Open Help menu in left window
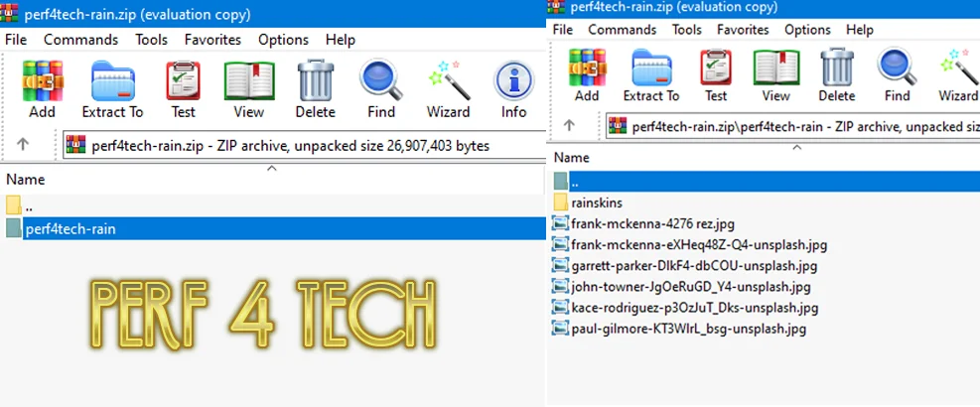Screen dimensions: 980x407 point(340,40)
